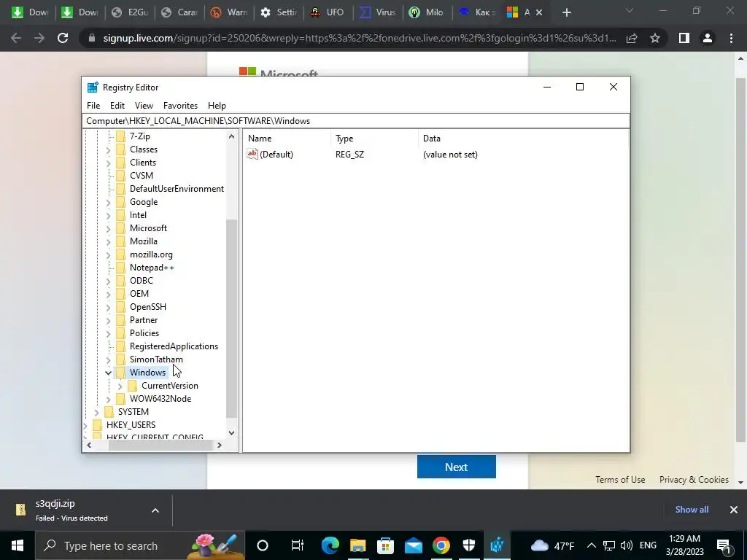
Task: Open the Favorites menu in Registry Editor
Action: (x=180, y=106)
